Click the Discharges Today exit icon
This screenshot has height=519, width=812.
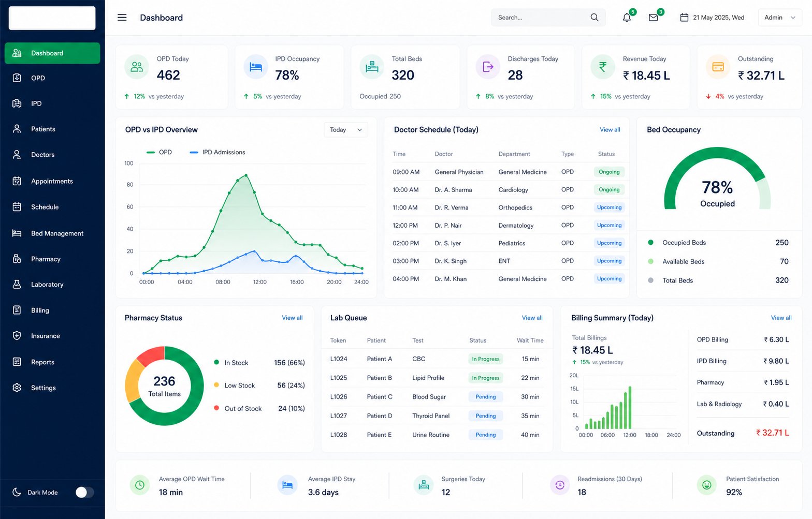488,67
